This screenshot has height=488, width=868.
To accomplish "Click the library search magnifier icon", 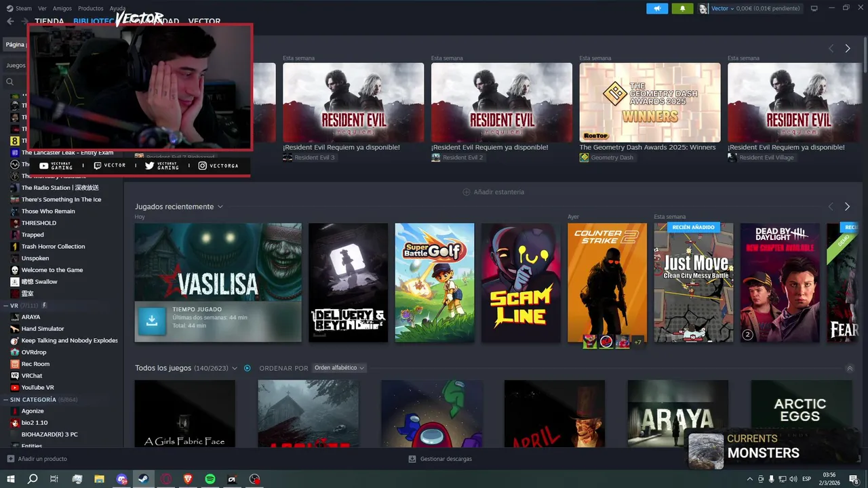I will (x=10, y=81).
